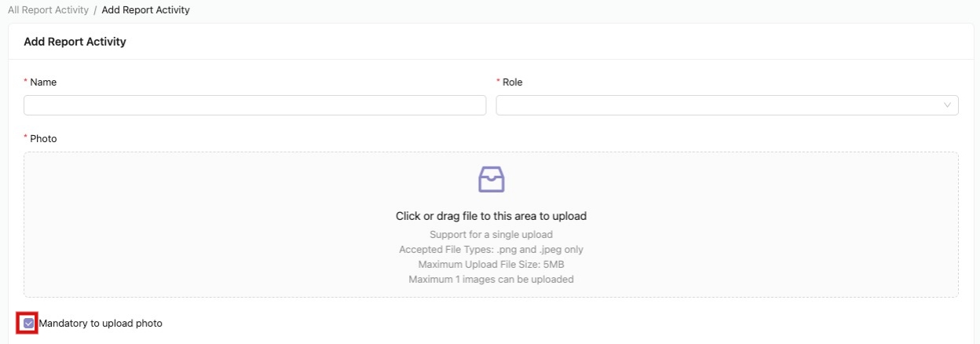Click the Photo field label
Viewport: 980px width, 344px height.
(43, 138)
